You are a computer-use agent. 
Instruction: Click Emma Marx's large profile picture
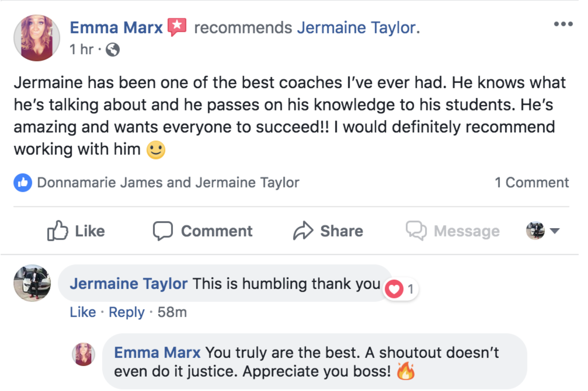coord(37,38)
